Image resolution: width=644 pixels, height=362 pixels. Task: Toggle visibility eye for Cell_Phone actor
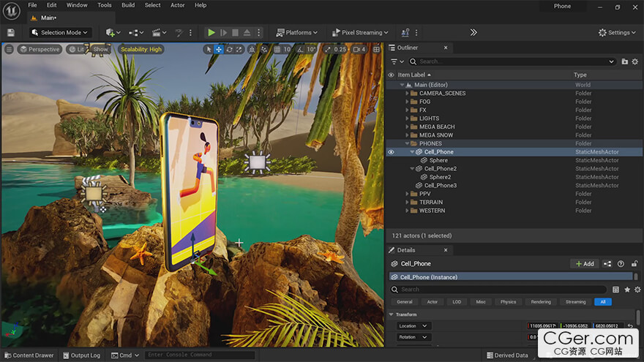click(391, 152)
